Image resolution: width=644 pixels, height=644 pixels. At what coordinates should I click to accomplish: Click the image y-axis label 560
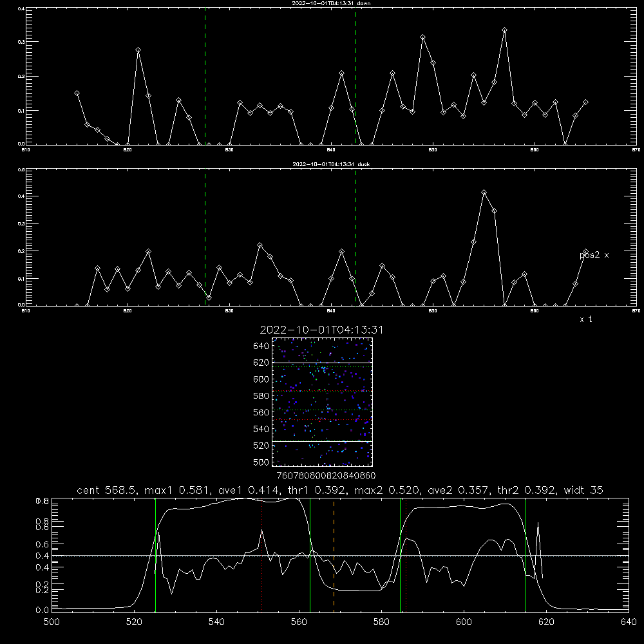pos(261,412)
